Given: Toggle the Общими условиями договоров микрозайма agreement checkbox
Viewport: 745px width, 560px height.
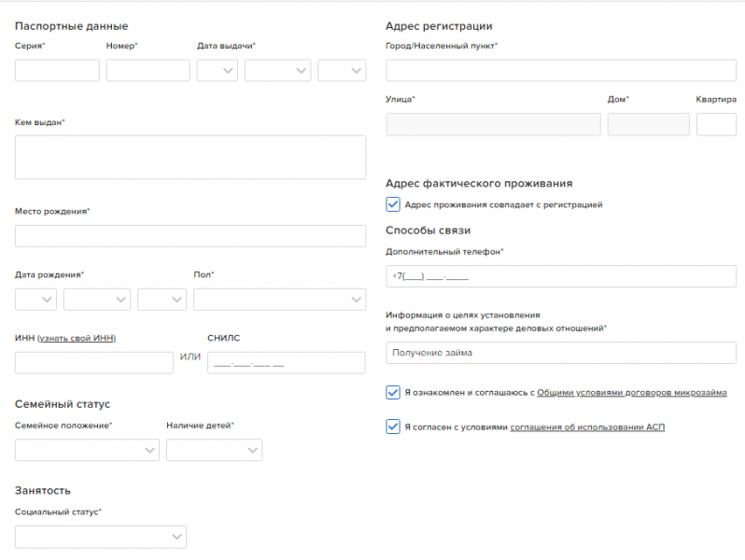Looking at the screenshot, I should pos(393,393).
